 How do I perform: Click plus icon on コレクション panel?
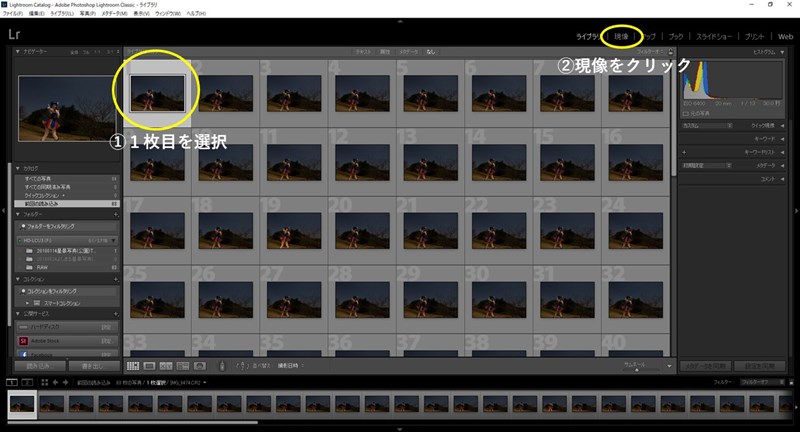[116, 279]
